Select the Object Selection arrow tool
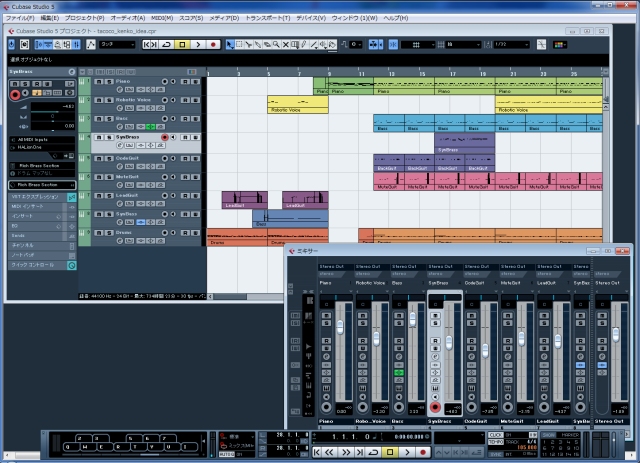The image size is (640, 463). (x=230, y=45)
